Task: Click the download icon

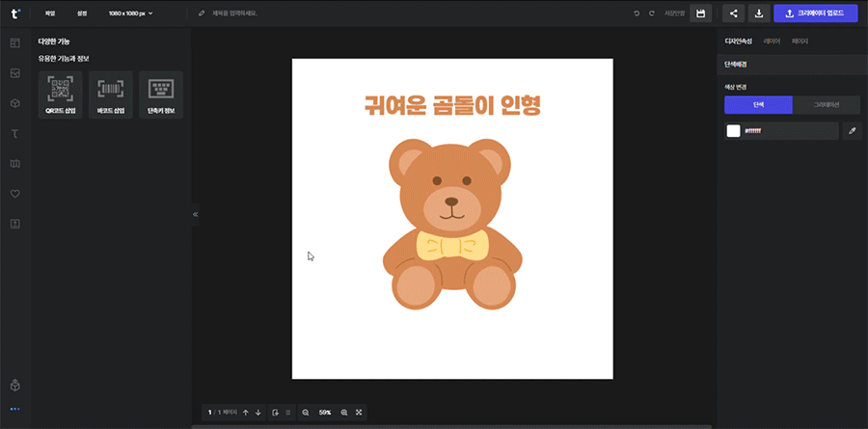Action: coord(759,13)
